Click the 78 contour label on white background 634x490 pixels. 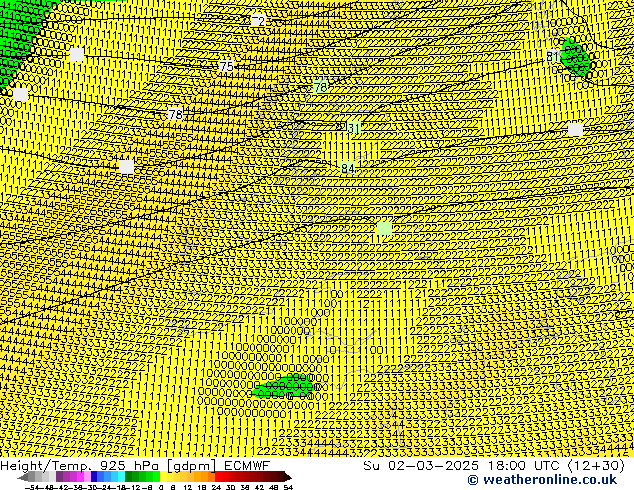point(175,114)
